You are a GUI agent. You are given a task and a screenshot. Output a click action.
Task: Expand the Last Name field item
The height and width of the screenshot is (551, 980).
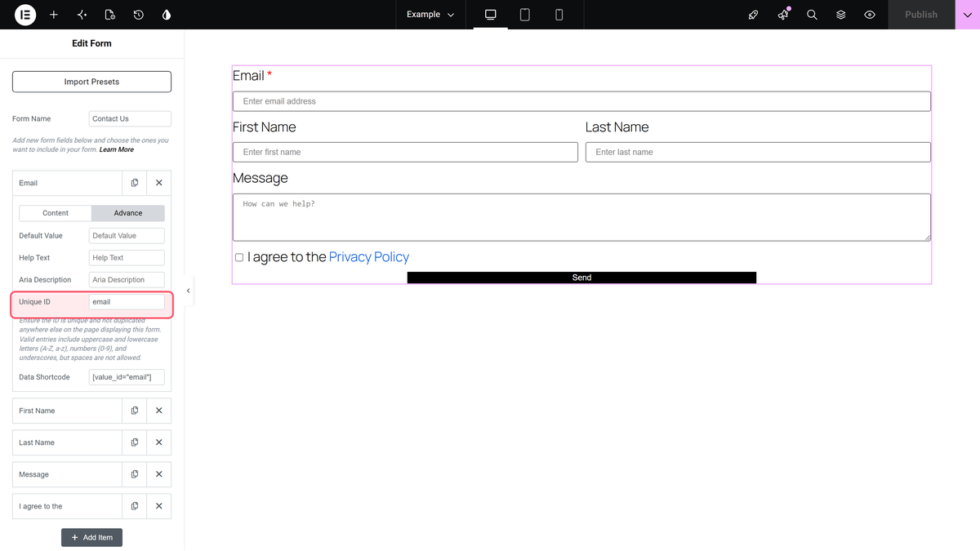67,442
